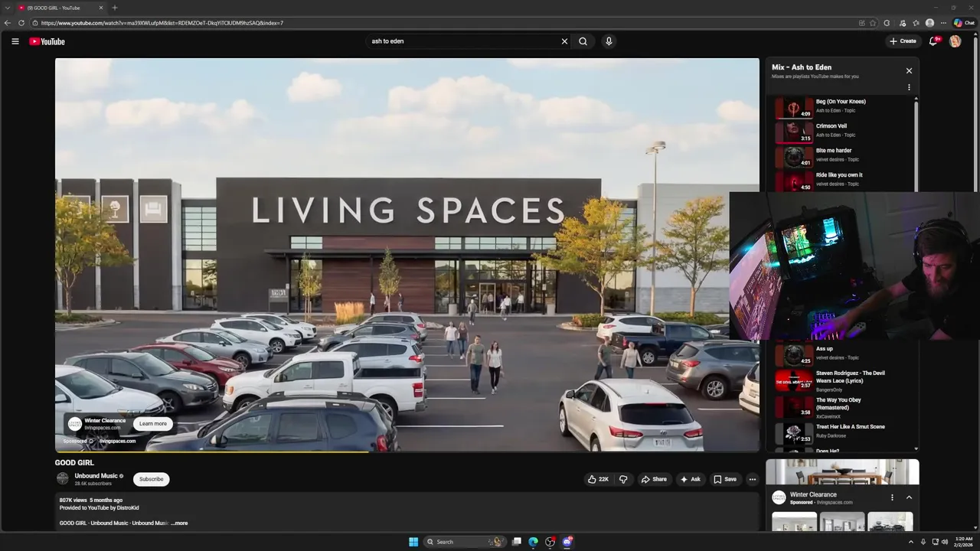The image size is (980, 551).
Task: Open Task View on the taskbar
Action: [x=517, y=542]
